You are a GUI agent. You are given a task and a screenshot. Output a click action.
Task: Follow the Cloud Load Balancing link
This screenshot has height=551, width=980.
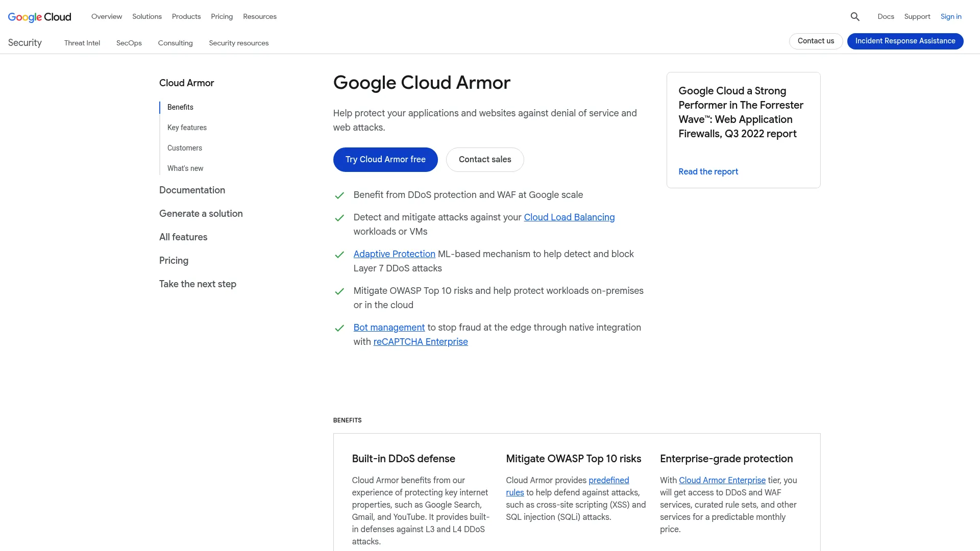(x=569, y=217)
